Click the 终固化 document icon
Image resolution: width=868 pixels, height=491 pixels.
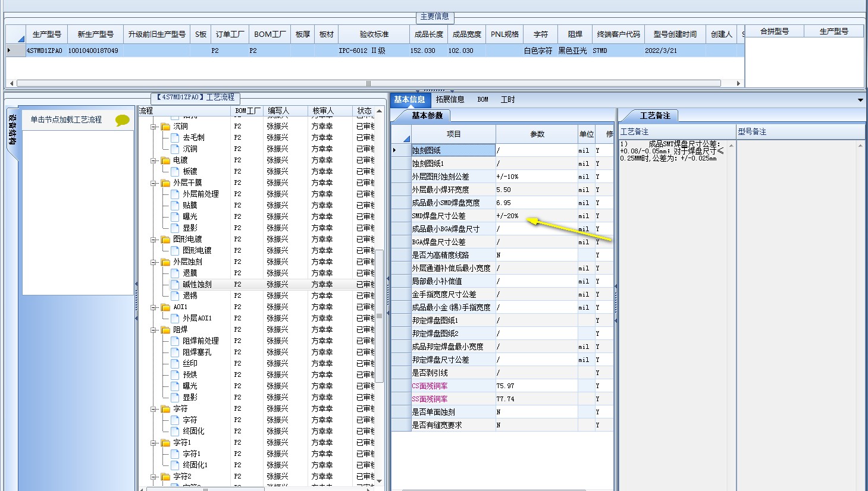(175, 431)
